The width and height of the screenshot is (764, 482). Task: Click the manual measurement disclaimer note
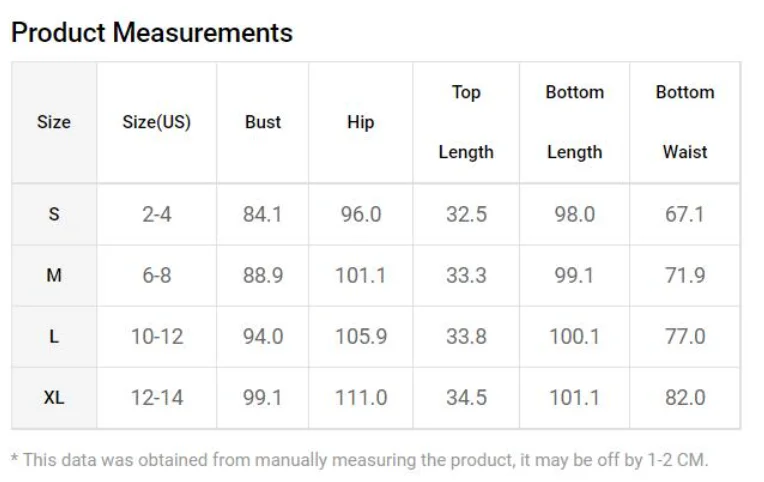(359, 460)
